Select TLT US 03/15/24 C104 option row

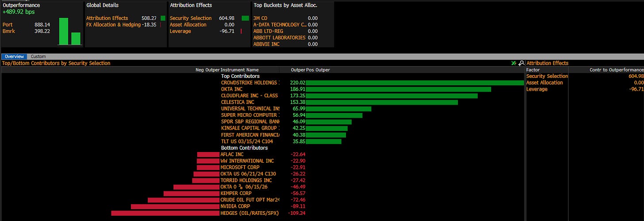click(247, 141)
